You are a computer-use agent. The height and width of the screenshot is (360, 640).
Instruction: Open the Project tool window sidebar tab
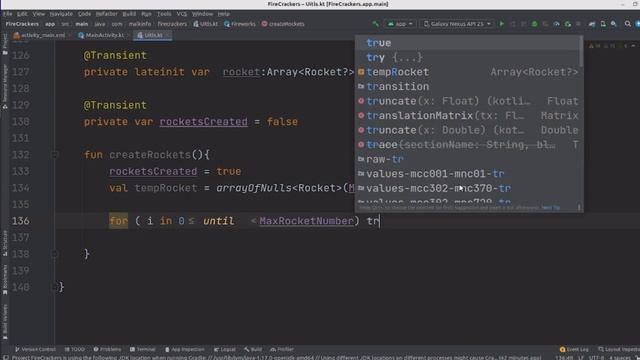[5, 44]
